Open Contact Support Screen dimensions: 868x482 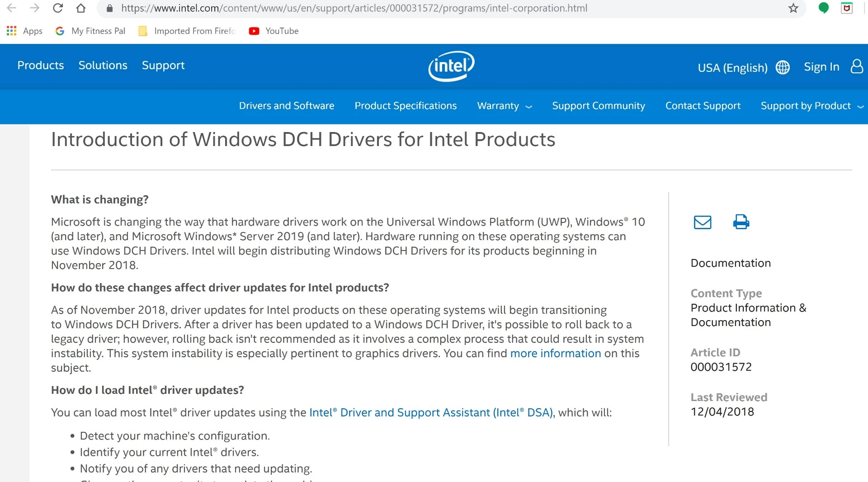pyautogui.click(x=703, y=106)
